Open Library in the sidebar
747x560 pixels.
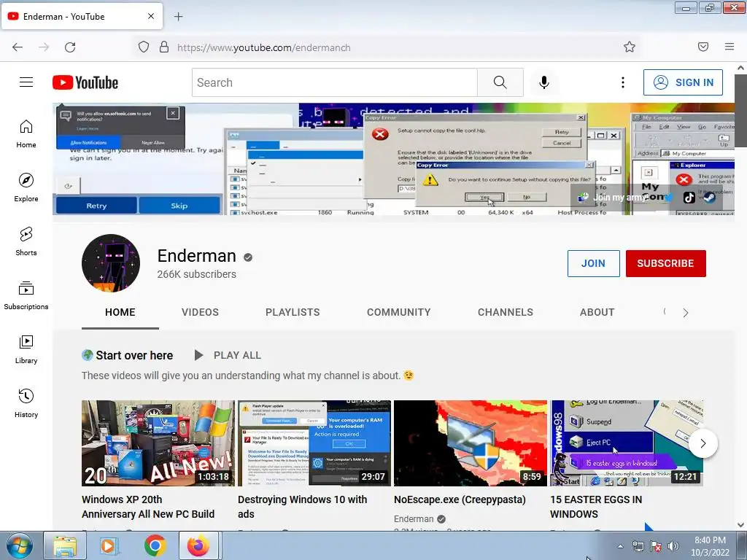pos(26,349)
